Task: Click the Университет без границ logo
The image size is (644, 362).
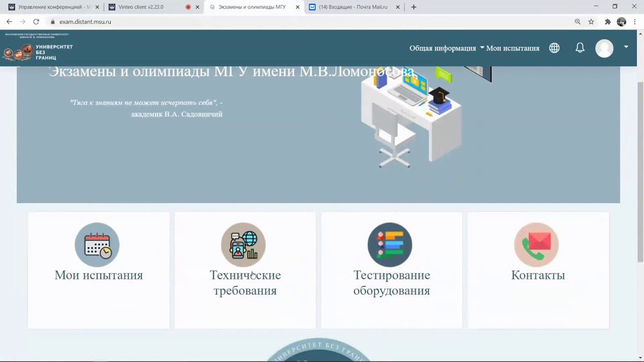Action: click(x=38, y=48)
